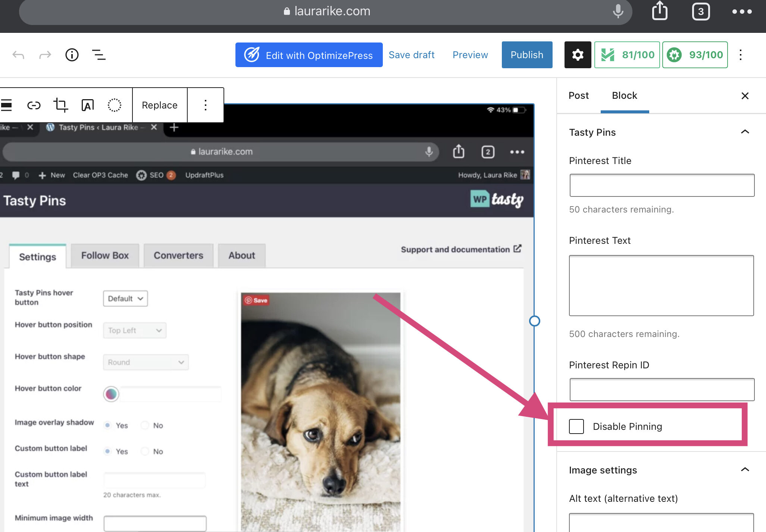766x532 pixels.
Task: Publish the post
Action: [527, 55]
